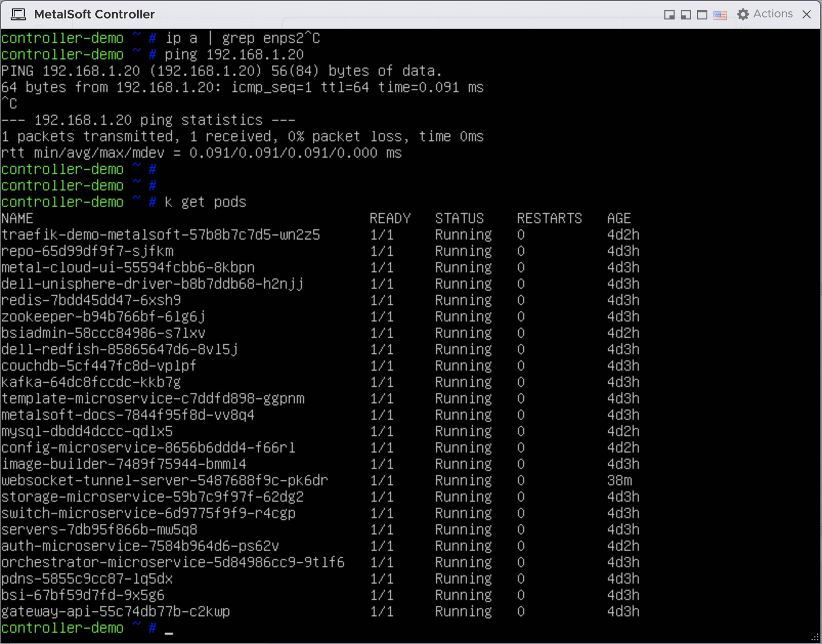822x644 pixels.
Task: Click the monitor icon beside the title
Action: pyautogui.click(x=18, y=14)
